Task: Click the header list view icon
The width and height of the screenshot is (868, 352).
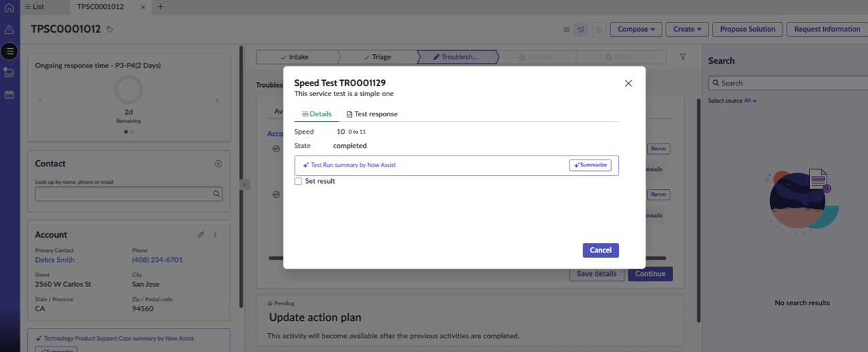Action: [x=566, y=29]
